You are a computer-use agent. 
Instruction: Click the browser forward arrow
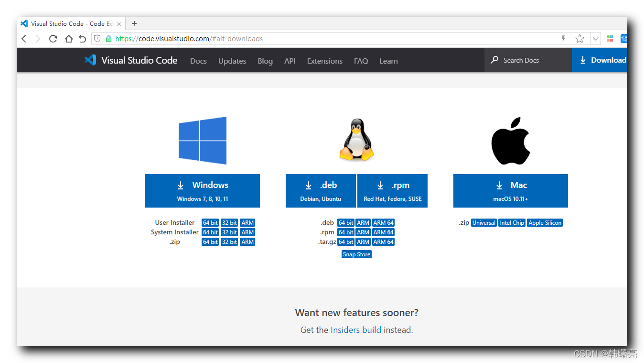point(38,39)
